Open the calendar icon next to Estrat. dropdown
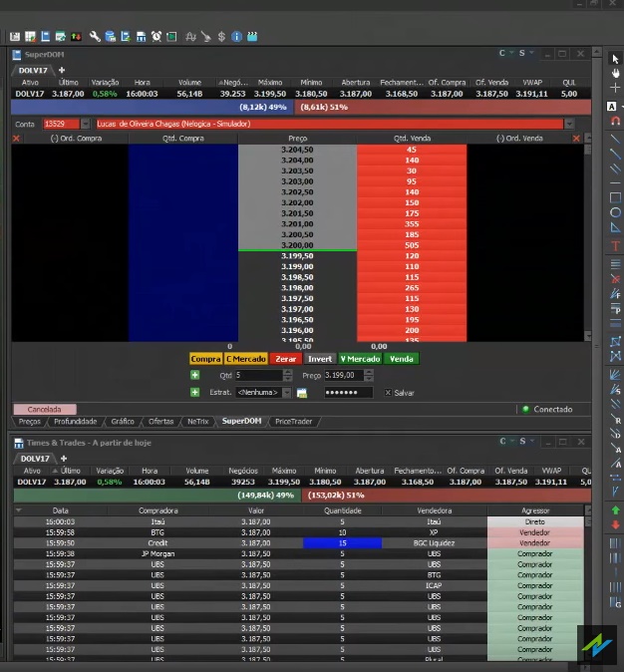This screenshot has height=672, width=624. coord(302,393)
